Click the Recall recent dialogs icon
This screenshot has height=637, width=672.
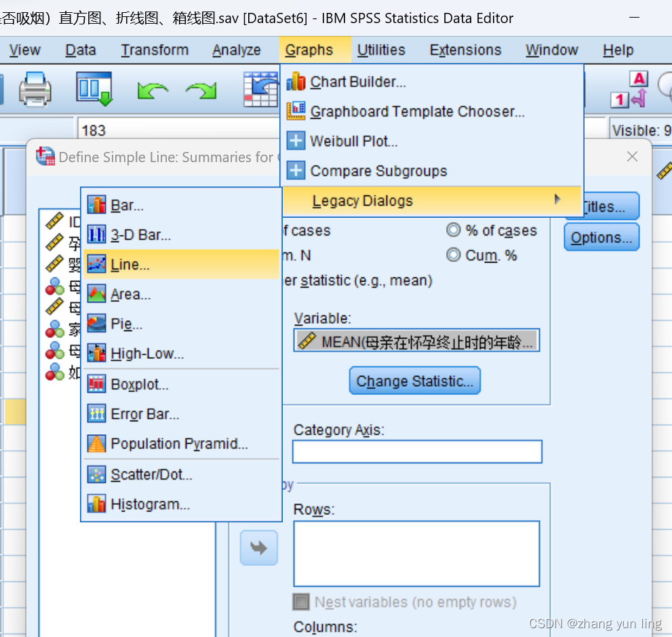pos(94,89)
